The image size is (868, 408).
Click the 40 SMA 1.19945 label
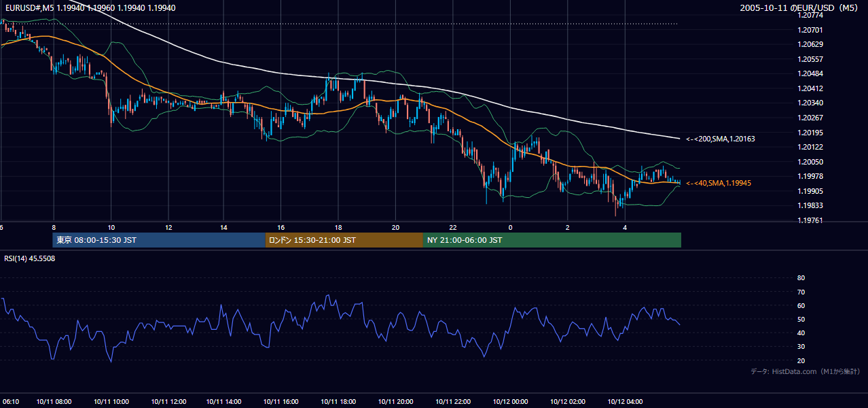719,183
